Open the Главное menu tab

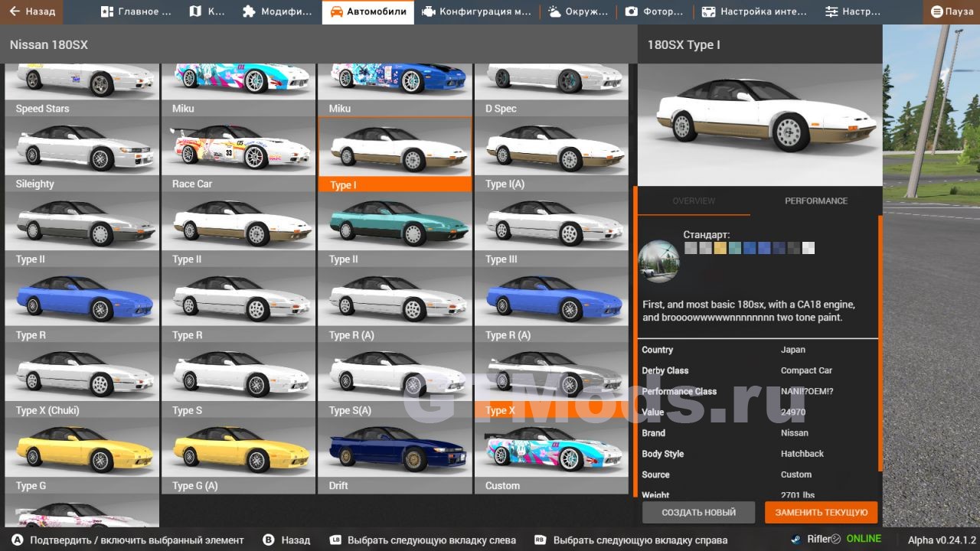coord(136,11)
